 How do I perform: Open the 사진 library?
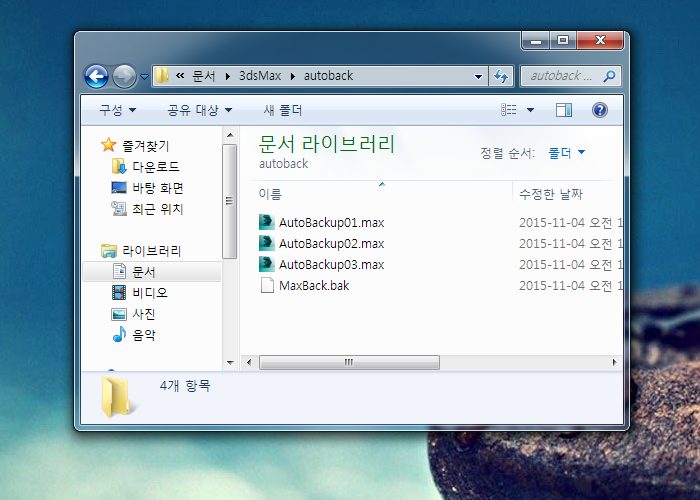pyautogui.click(x=144, y=314)
